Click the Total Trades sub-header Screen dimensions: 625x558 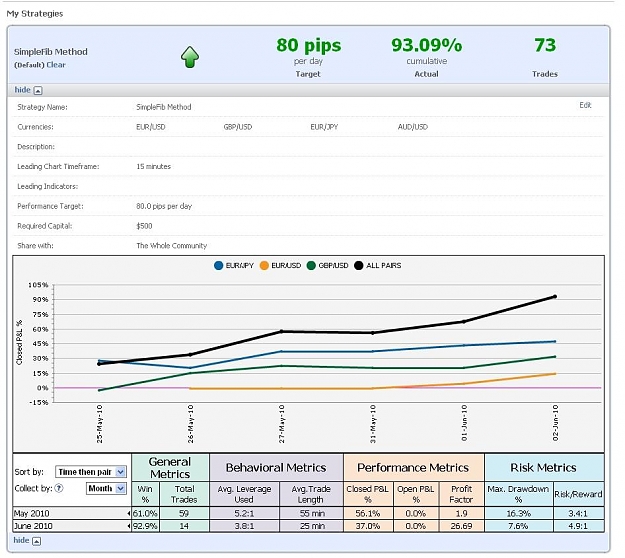coord(184,494)
